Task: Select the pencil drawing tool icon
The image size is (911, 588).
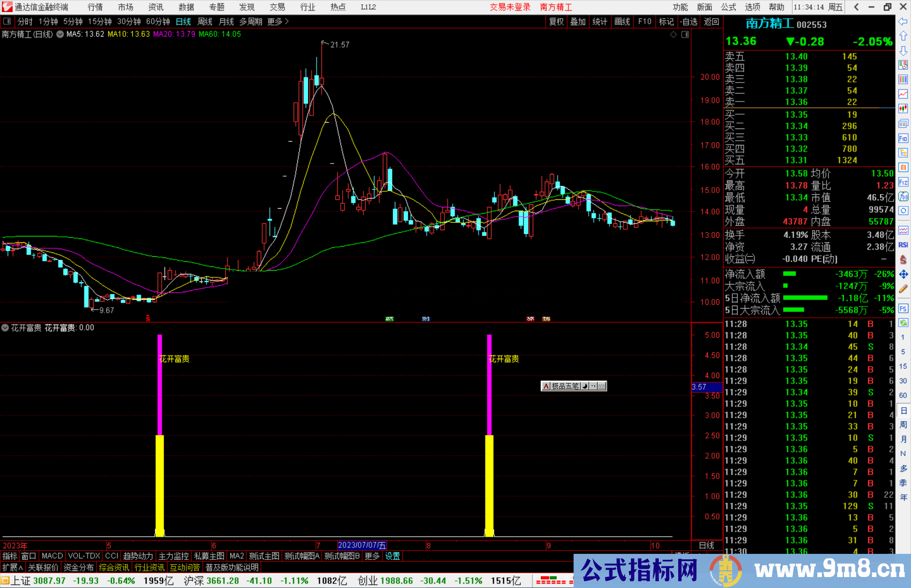Action: (x=903, y=289)
